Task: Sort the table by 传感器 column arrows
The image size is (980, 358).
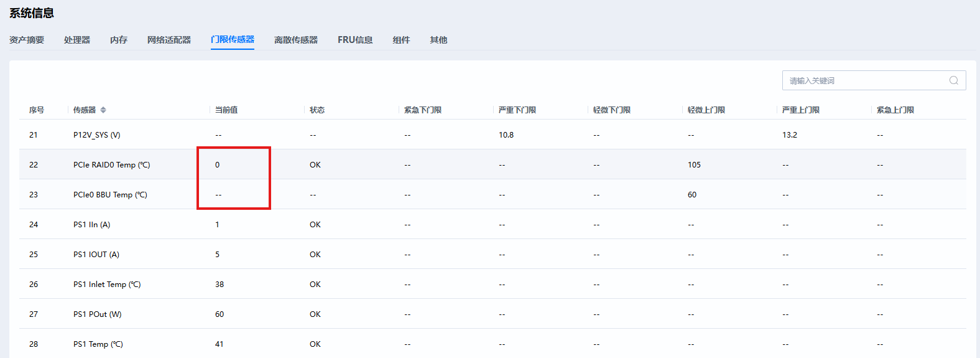Action: coord(103,110)
